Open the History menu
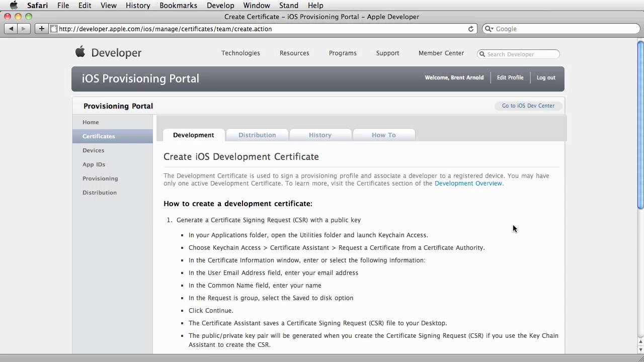The height and width of the screenshot is (362, 644). [x=138, y=6]
